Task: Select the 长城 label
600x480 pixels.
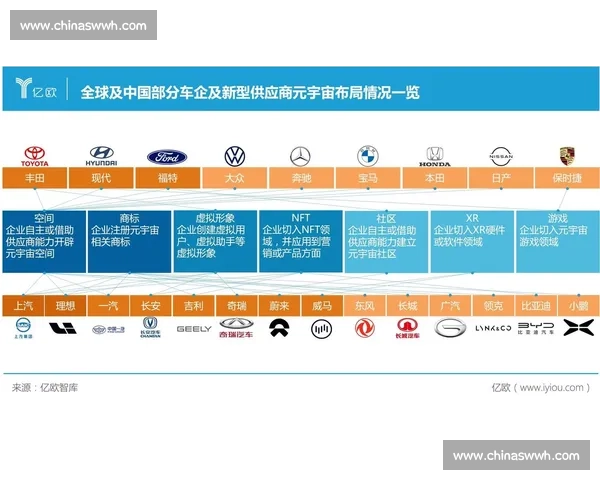Action: [x=408, y=305]
